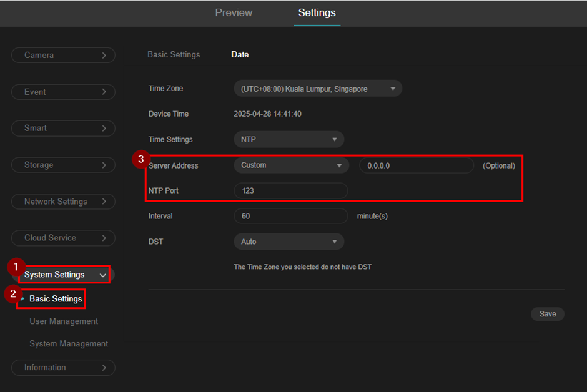Open the Time Zone dropdown
The height and width of the screenshot is (392, 587).
[317, 89]
